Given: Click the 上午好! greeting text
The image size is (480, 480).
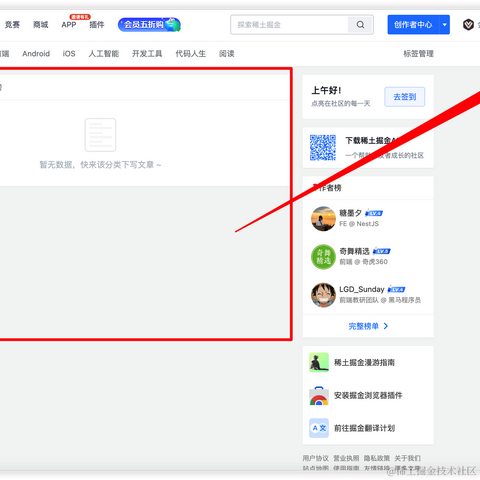Looking at the screenshot, I should point(326,90).
